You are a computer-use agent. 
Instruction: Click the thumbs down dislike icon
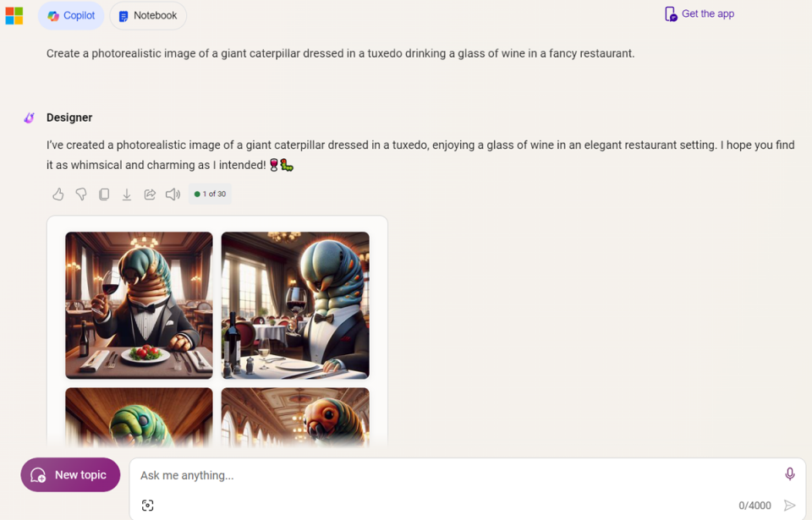coord(81,194)
